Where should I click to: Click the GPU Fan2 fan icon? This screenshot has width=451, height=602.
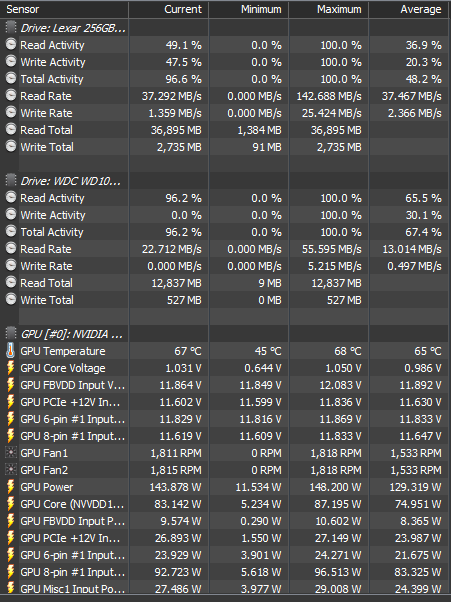11,470
